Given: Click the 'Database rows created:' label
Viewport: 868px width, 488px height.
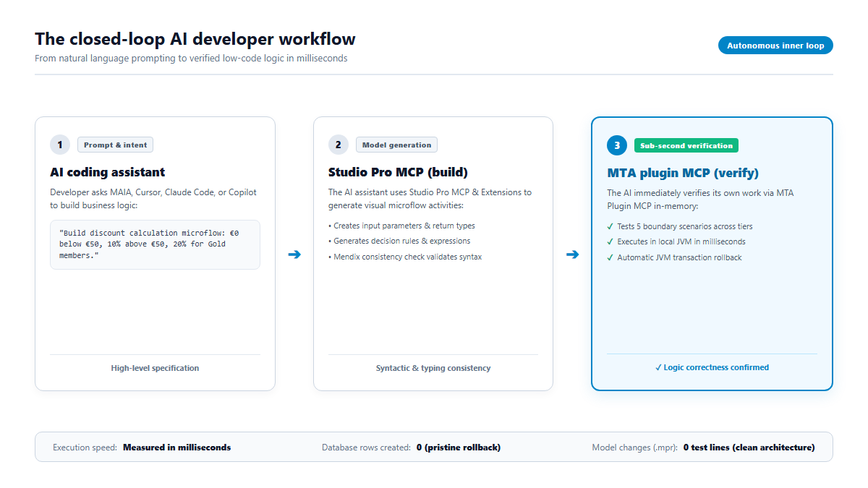Looking at the screenshot, I should [366, 448].
